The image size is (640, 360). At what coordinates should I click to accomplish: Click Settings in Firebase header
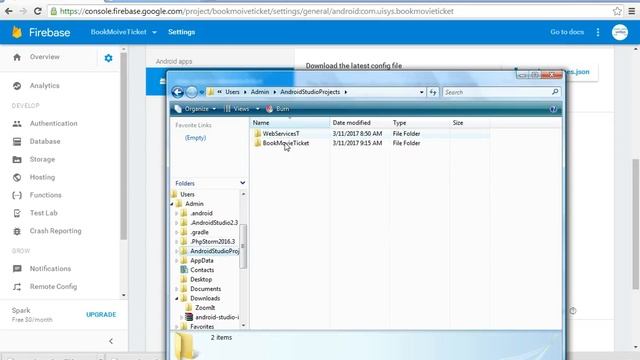coord(182,32)
